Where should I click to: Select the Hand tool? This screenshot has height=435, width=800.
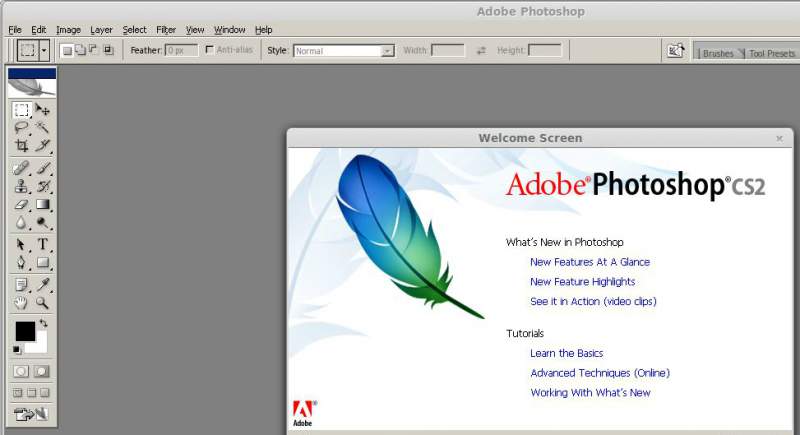[x=21, y=303]
